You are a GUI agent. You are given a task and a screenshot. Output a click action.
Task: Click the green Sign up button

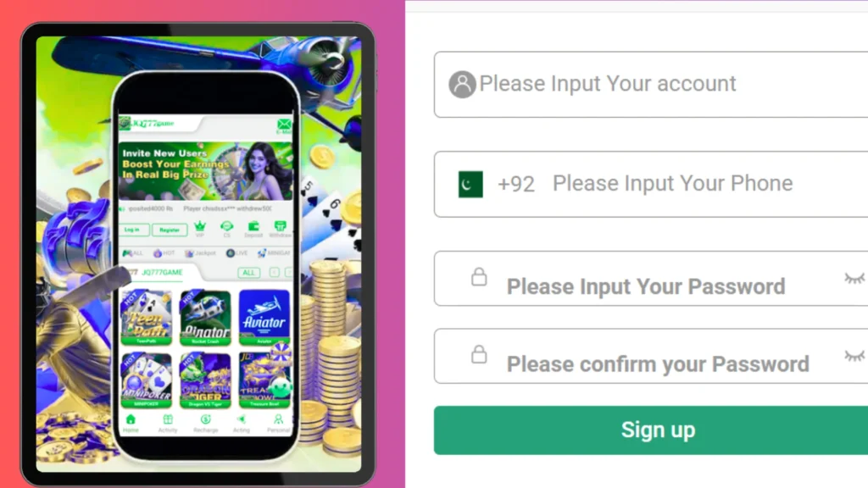pyautogui.click(x=651, y=430)
